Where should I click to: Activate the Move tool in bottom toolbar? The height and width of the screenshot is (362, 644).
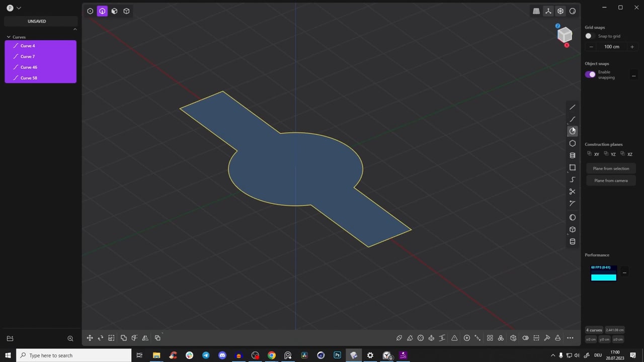(90, 338)
